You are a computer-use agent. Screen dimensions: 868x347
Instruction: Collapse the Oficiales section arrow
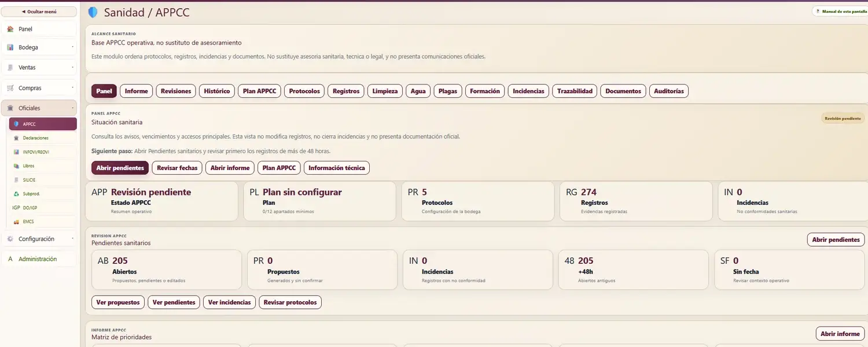point(72,108)
